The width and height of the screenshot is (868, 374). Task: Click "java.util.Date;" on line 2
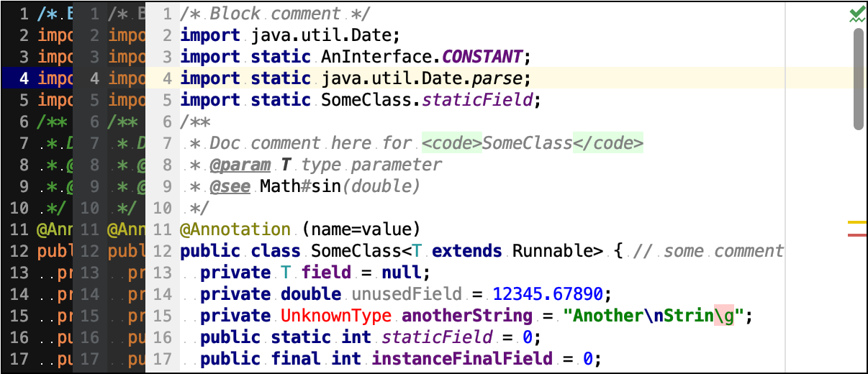pos(326,35)
